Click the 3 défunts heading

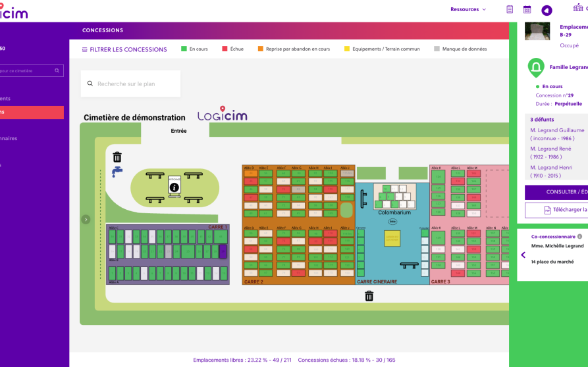coord(542,120)
